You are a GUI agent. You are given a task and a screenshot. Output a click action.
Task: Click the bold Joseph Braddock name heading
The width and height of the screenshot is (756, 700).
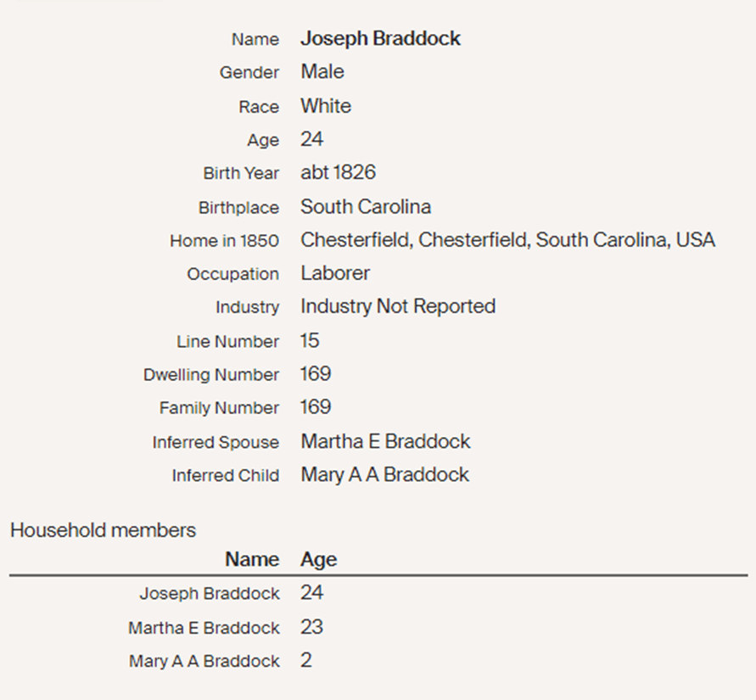click(380, 39)
